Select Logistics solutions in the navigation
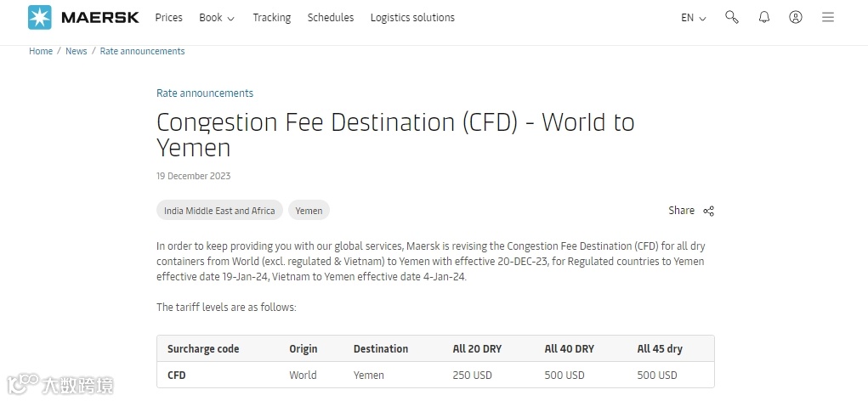This screenshot has width=868, height=401. coord(412,18)
